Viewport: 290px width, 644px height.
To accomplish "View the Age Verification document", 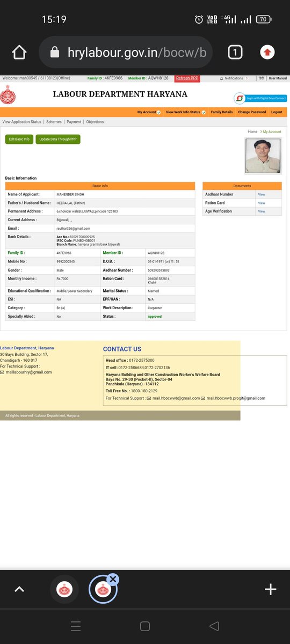I will pyautogui.click(x=262, y=211).
